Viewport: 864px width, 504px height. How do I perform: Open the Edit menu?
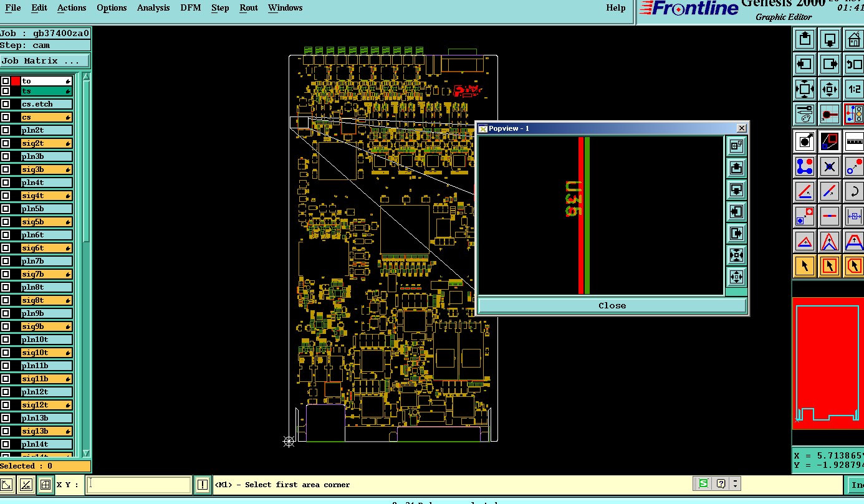pyautogui.click(x=39, y=8)
